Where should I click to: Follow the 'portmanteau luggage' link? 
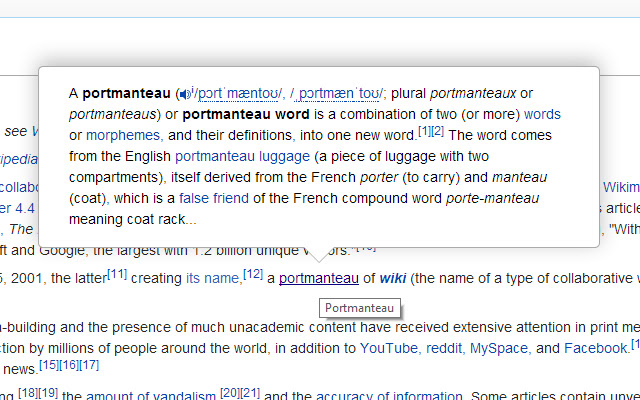[x=242, y=156]
